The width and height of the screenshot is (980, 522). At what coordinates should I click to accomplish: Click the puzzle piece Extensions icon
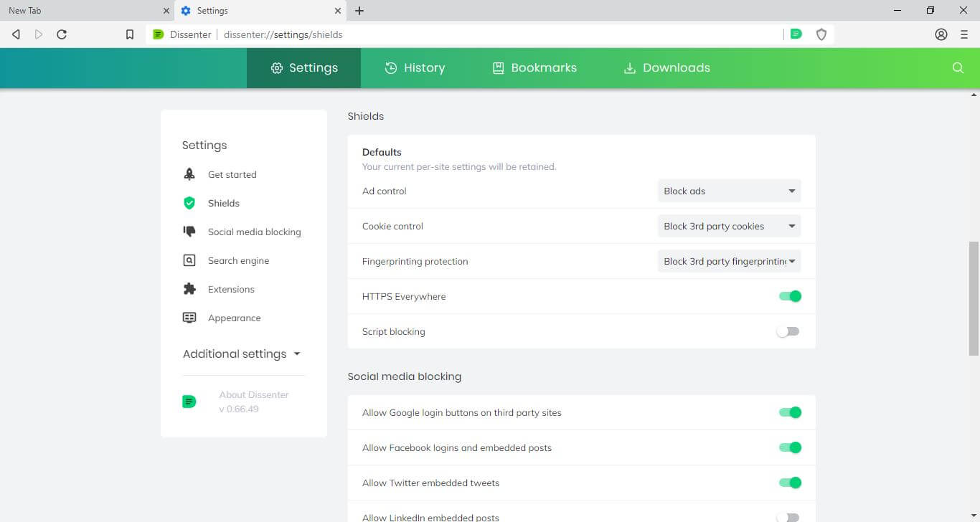[x=189, y=289]
